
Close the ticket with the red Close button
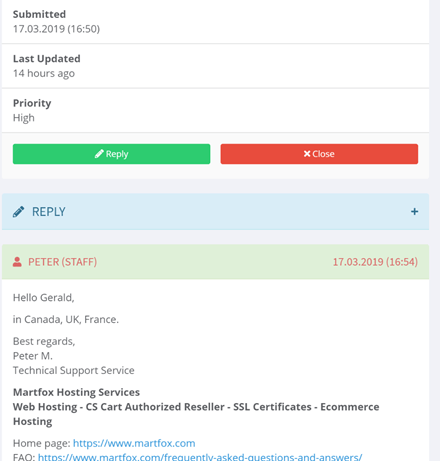tap(319, 154)
